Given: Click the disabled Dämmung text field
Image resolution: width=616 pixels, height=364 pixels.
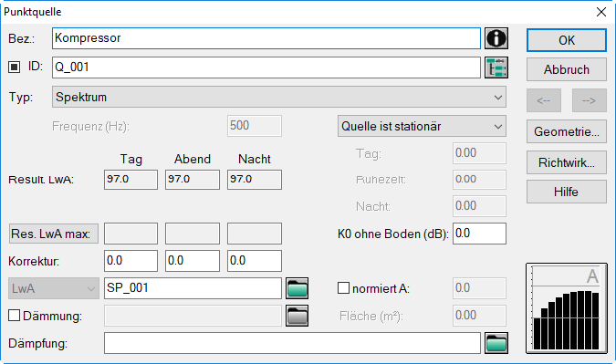Looking at the screenshot, I should [193, 316].
